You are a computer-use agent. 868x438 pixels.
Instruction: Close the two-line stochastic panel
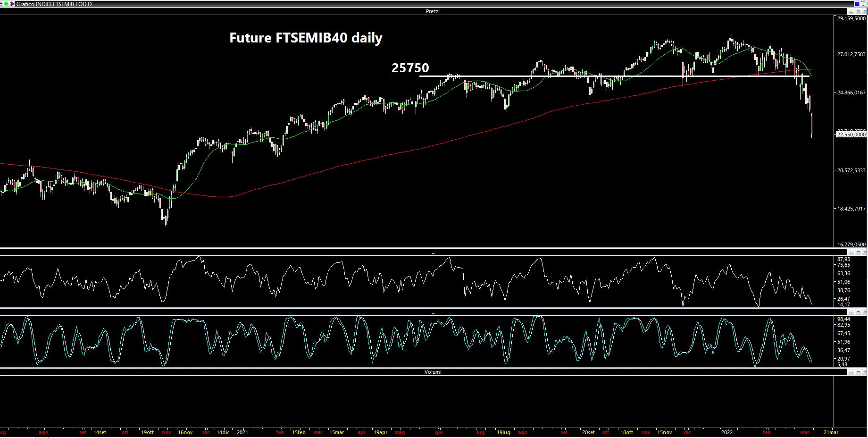pyautogui.click(x=864, y=312)
